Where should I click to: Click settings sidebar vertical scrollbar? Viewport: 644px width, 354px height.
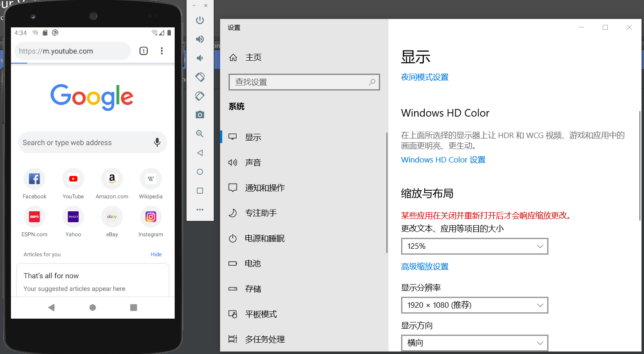(387, 192)
